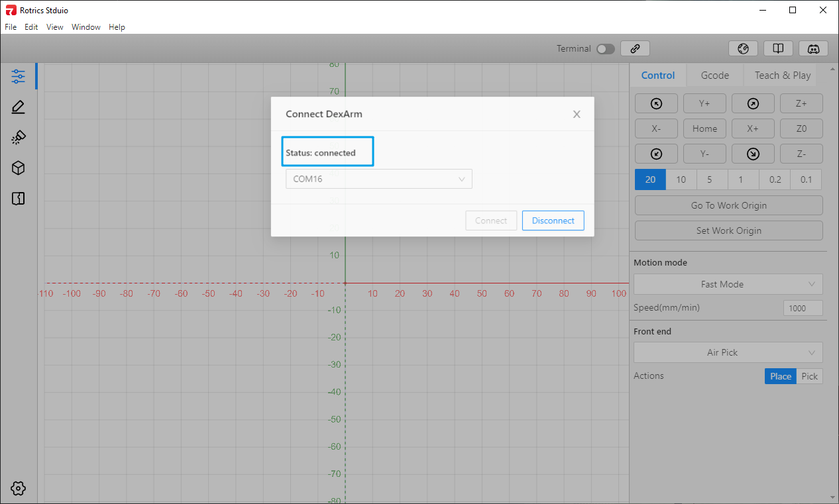Open the Help menu
Image resolution: width=839 pixels, height=504 pixels.
click(x=117, y=27)
